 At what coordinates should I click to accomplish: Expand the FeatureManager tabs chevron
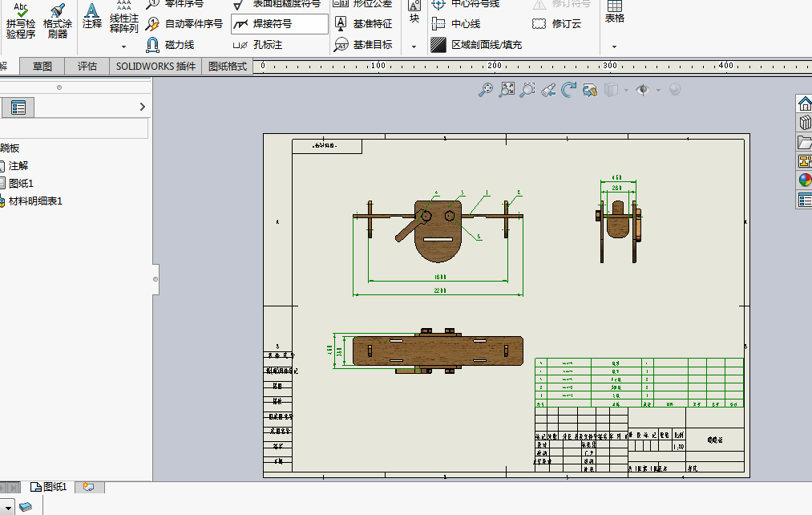(x=143, y=107)
